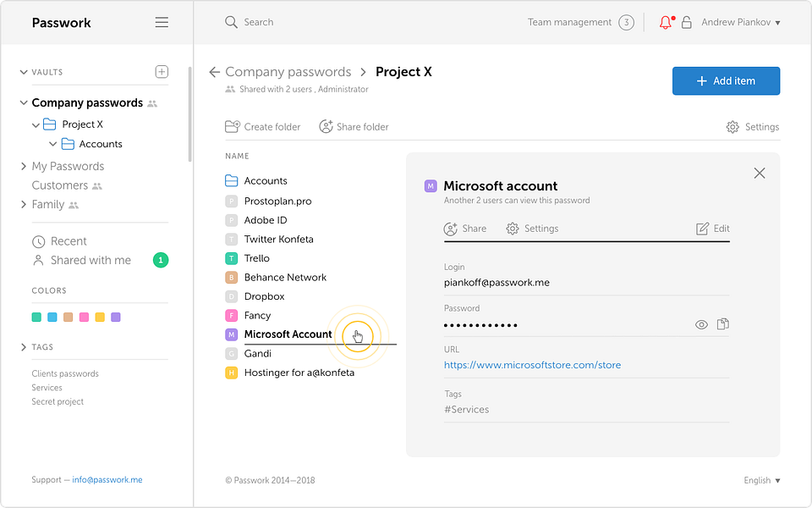Select the Adobe ID entry
Image resolution: width=812 pixels, height=508 pixels.
coord(266,220)
